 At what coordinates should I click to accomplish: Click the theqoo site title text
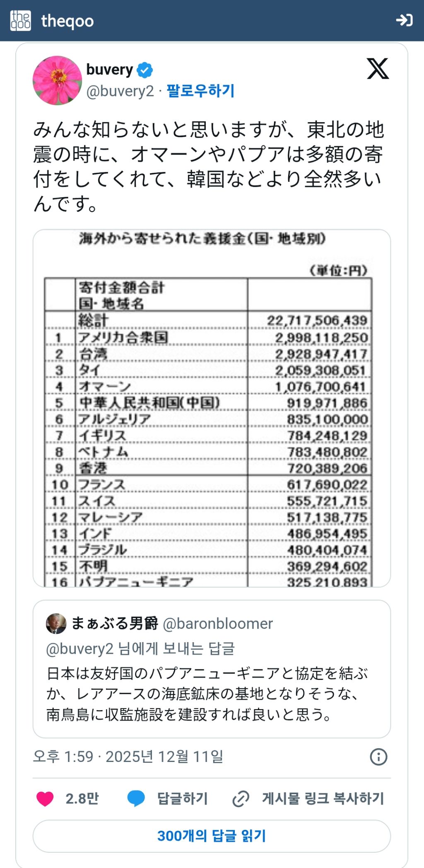click(67, 21)
